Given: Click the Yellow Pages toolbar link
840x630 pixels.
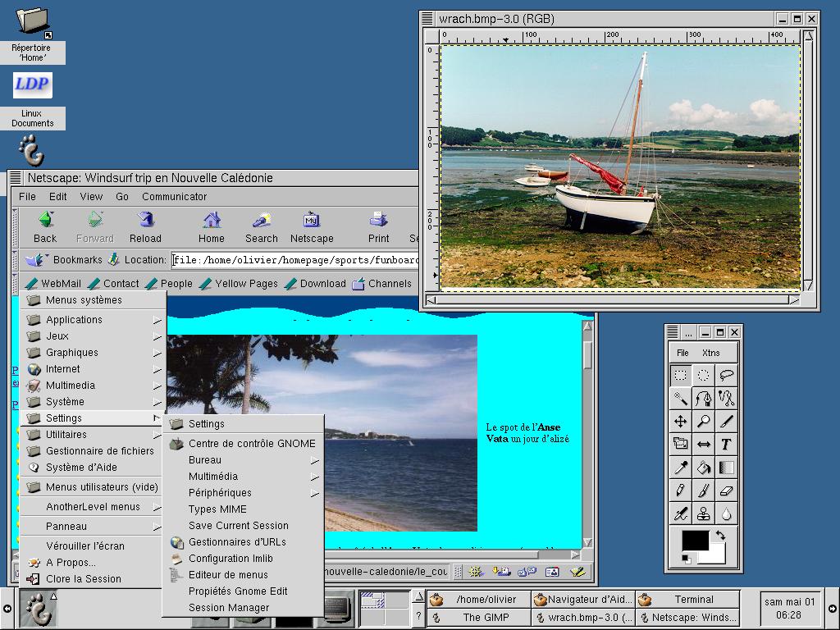Looking at the screenshot, I should point(239,283).
